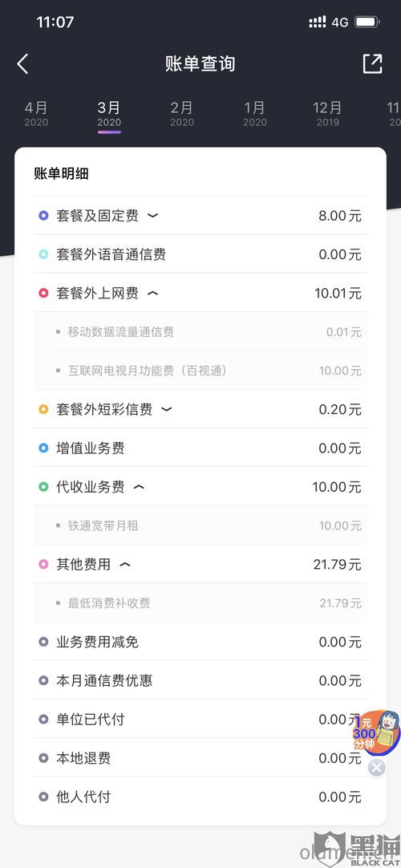Open the 1元300分钟 promo badge

(x=377, y=732)
